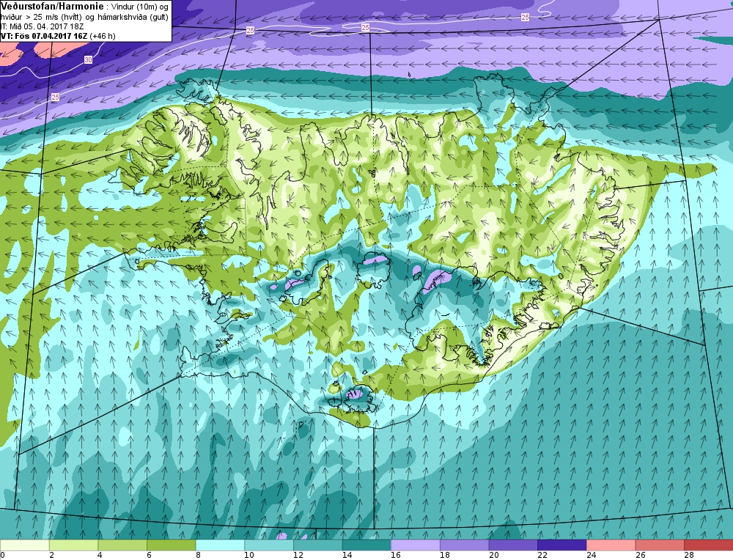
Task: Click legend scale number '14'
Action: [347, 556]
